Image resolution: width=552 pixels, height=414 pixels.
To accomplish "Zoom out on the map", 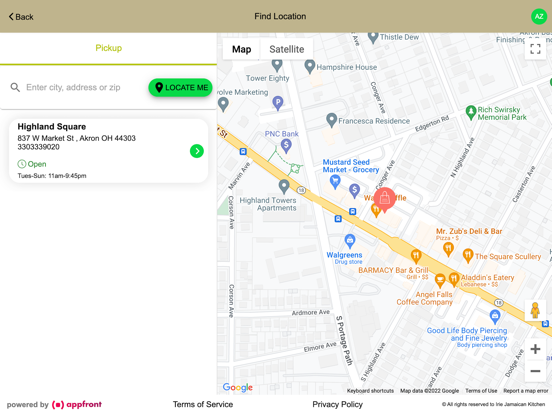I will (535, 371).
